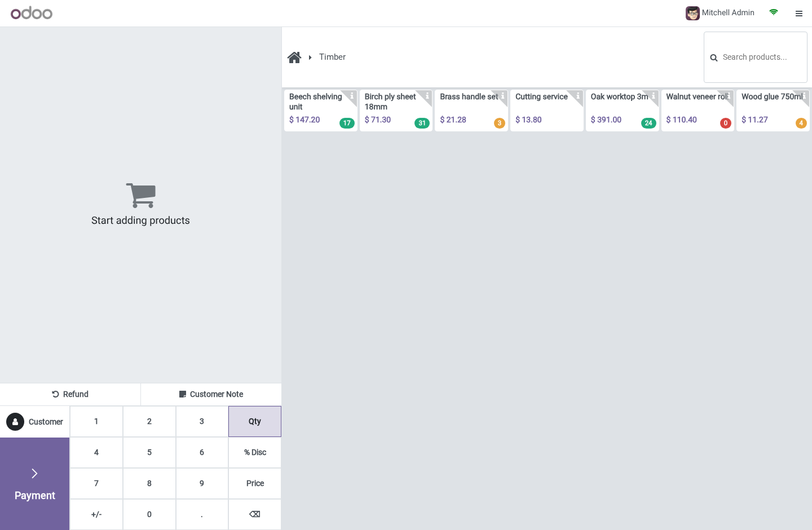Screen dimensions: 812x530
Task: Add a Customer Note
Action: pyautogui.click(x=211, y=394)
